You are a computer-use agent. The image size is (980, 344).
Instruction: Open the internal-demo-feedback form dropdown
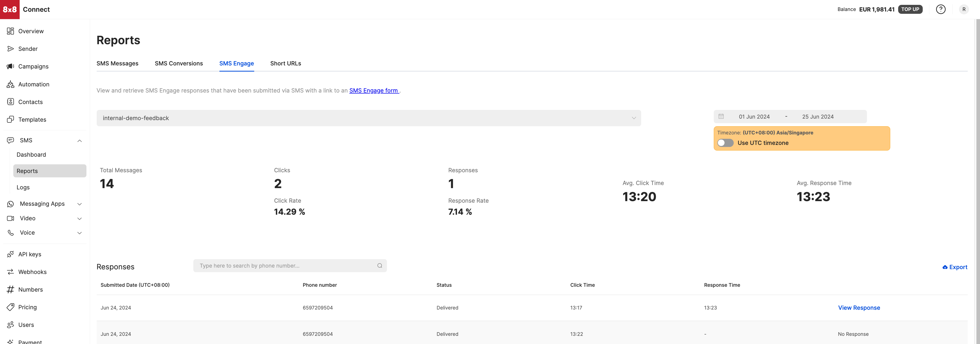[x=368, y=118]
